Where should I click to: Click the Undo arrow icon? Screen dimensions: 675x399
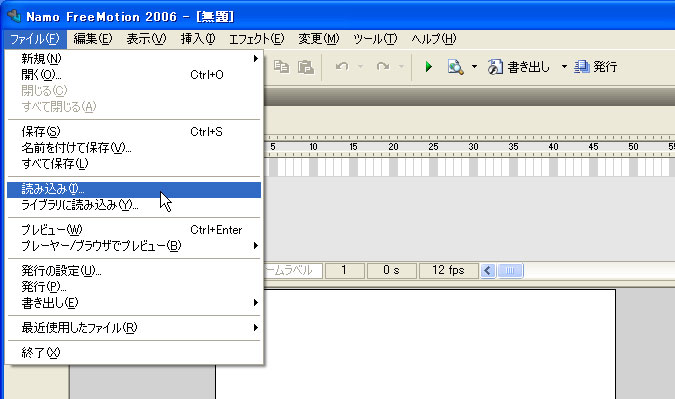[x=342, y=67]
